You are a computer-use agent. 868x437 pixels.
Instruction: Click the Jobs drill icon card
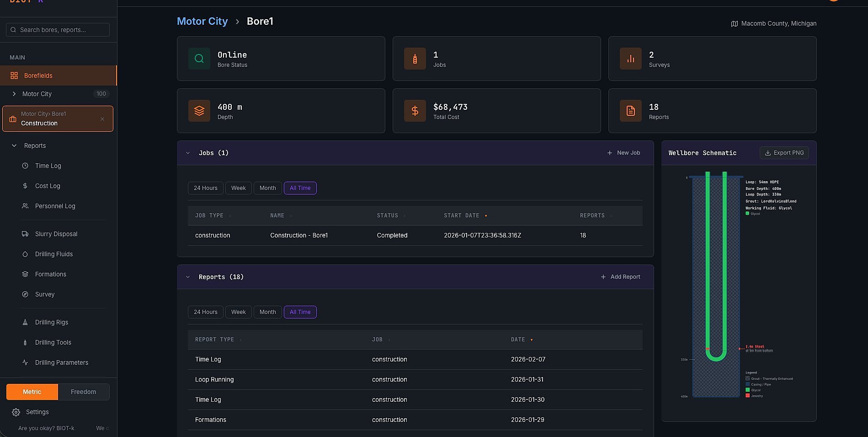click(415, 59)
